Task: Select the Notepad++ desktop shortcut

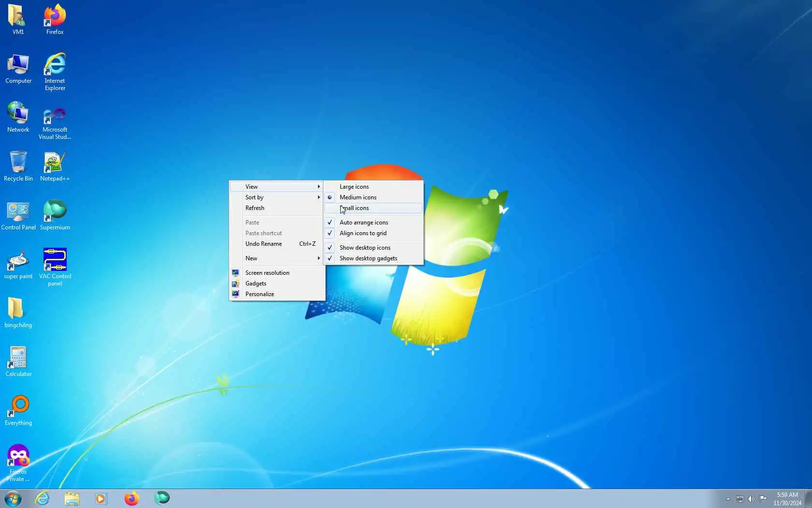Action: [x=55, y=166]
